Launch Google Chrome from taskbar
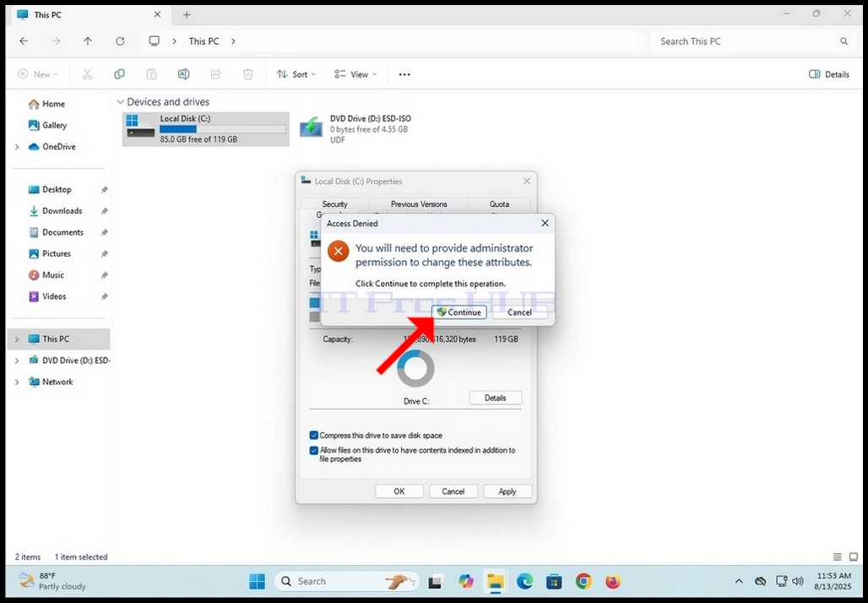The height and width of the screenshot is (603, 868). tap(583, 581)
